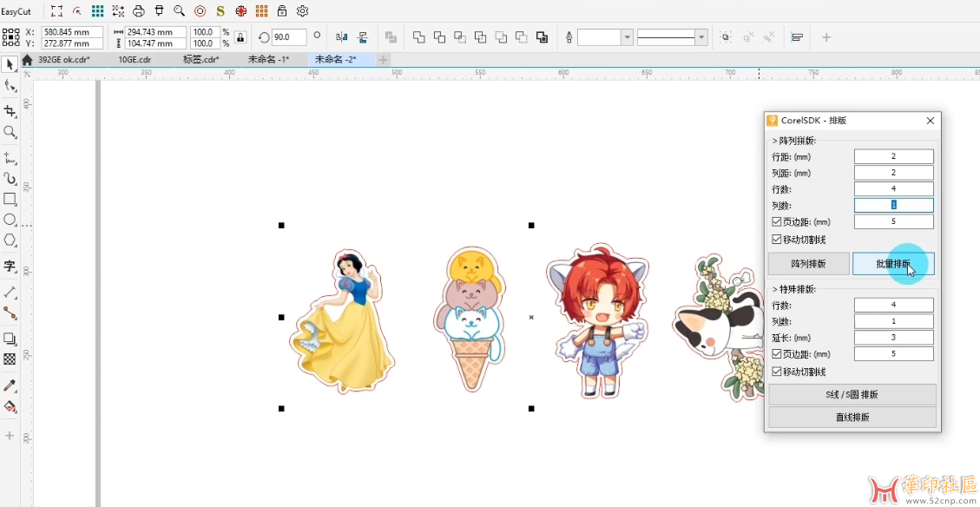This screenshot has height=507, width=980.
Task: Click the 行距 (mm) input field
Action: 894,156
